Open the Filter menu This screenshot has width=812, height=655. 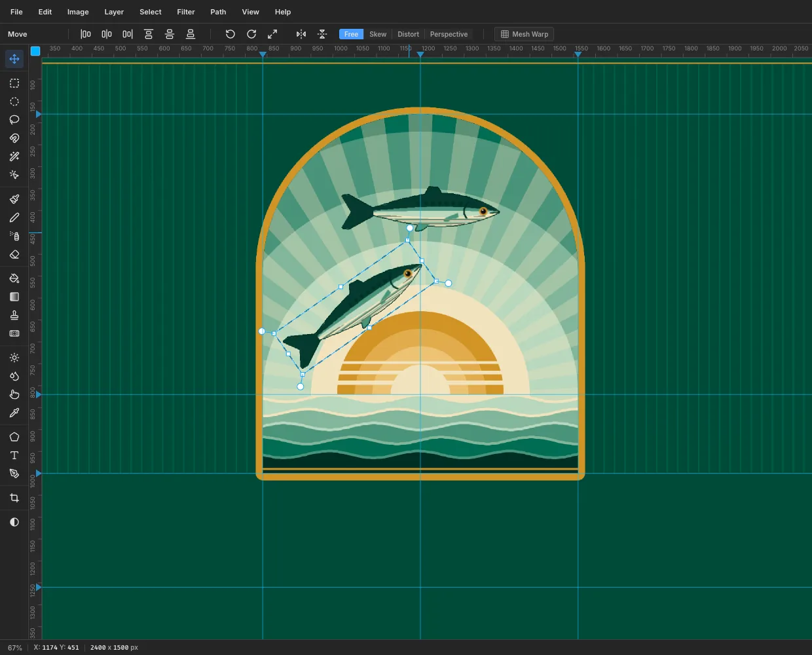[186, 12]
